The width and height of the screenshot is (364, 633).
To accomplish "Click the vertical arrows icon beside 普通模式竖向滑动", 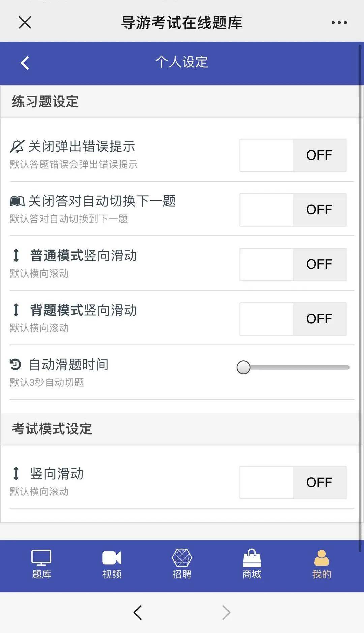I will click(16, 255).
